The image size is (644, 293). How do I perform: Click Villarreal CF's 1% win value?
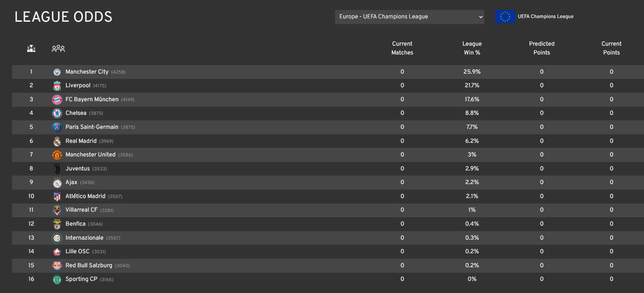pyautogui.click(x=472, y=210)
